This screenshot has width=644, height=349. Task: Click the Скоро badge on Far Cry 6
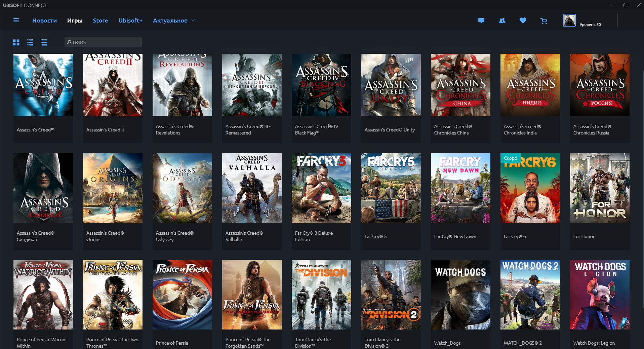[510, 158]
